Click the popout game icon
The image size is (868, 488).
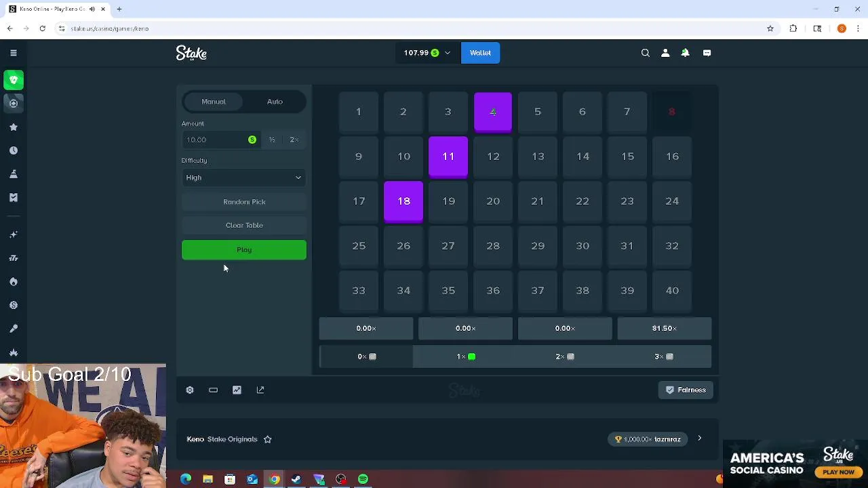[260, 390]
